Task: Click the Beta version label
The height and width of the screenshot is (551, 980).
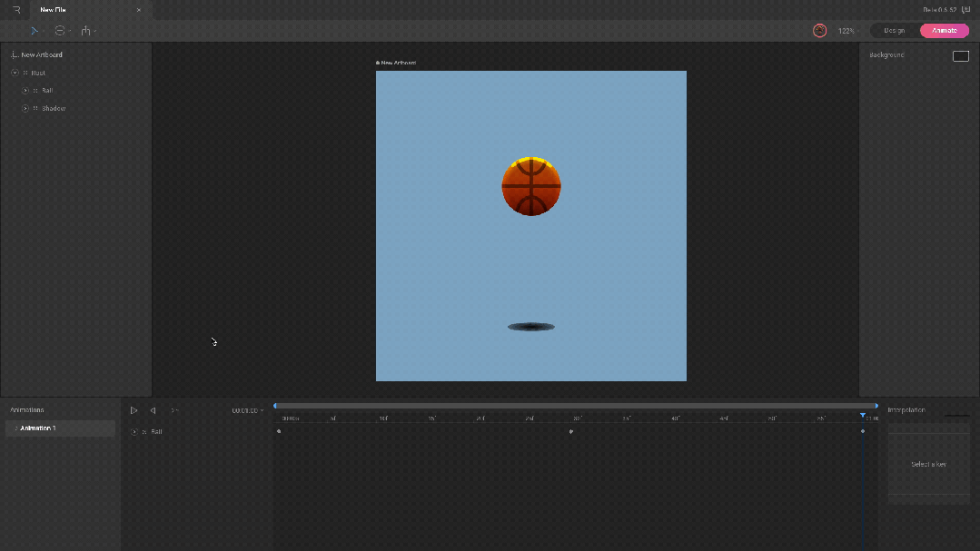Action: [939, 10]
